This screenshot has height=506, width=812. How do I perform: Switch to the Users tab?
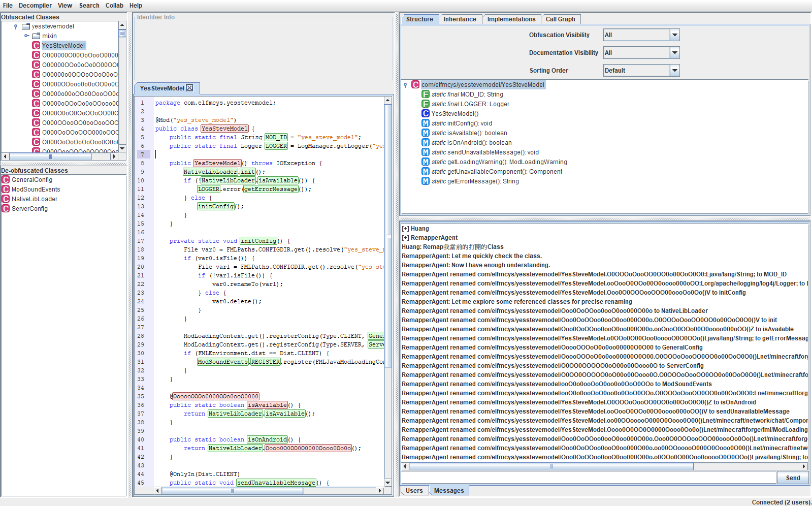click(x=414, y=491)
